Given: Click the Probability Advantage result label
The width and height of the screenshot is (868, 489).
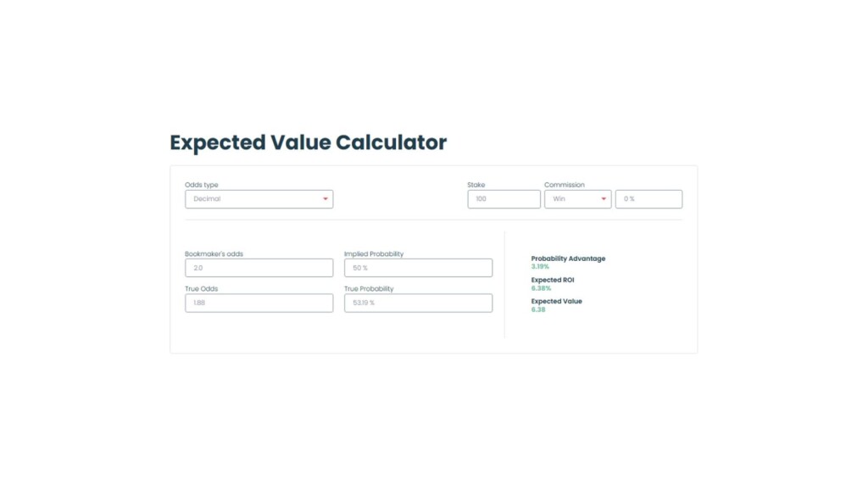Looking at the screenshot, I should pyautogui.click(x=568, y=258).
